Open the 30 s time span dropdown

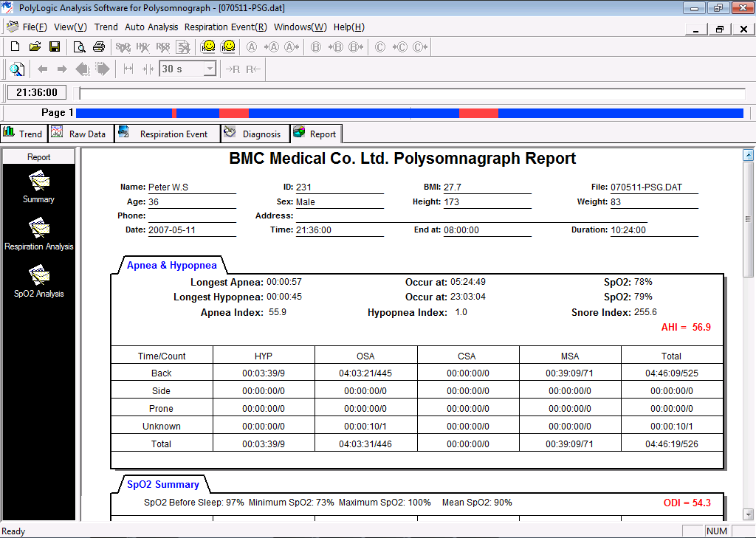tap(210, 69)
